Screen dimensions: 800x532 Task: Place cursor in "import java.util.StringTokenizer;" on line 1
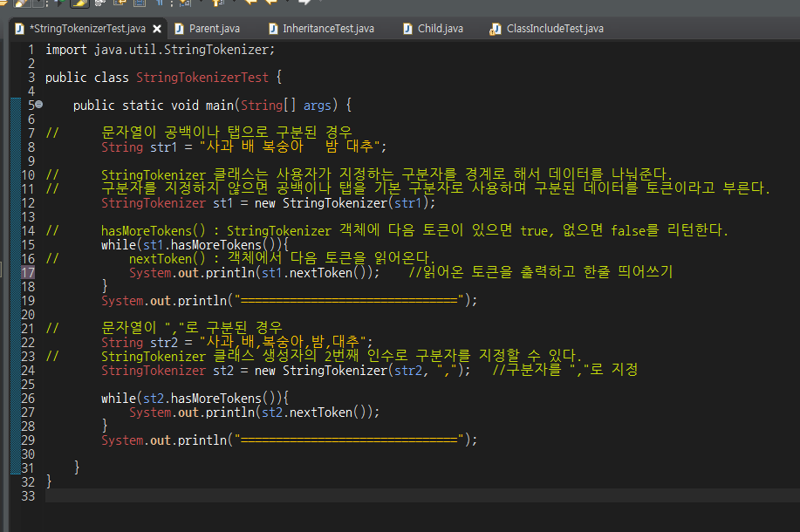point(160,50)
